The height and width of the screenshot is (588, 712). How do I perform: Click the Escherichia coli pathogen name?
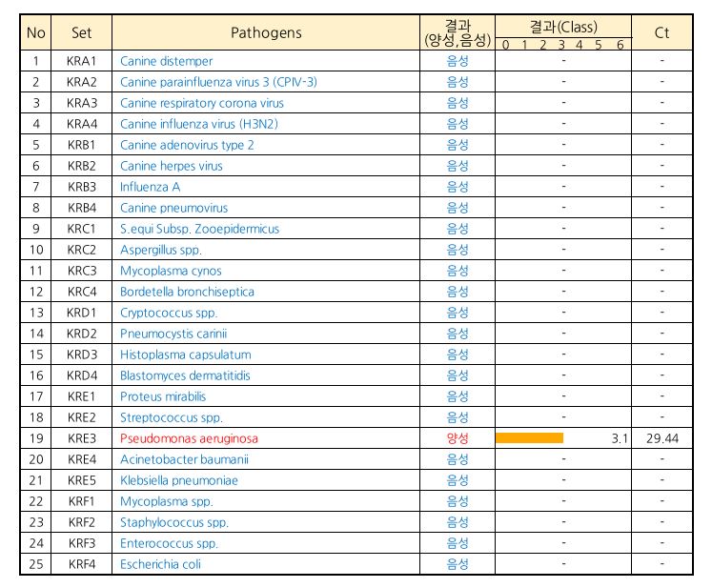pos(160,564)
